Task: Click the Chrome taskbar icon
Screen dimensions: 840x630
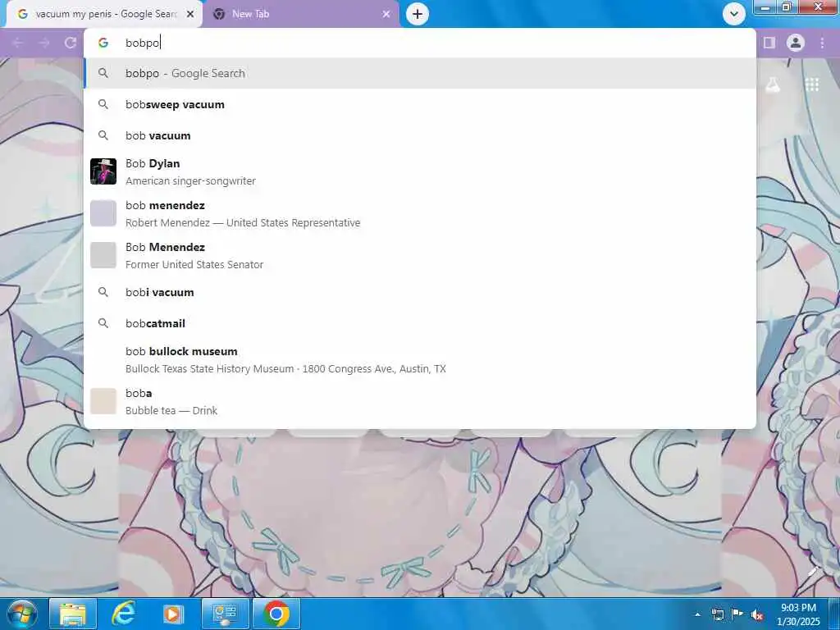Action: (x=276, y=614)
